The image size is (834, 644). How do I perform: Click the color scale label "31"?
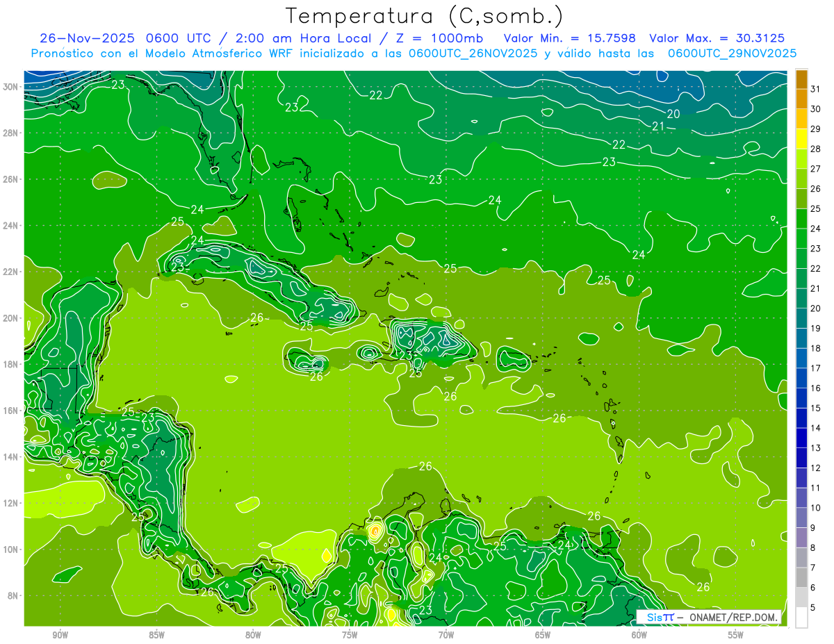point(816,88)
